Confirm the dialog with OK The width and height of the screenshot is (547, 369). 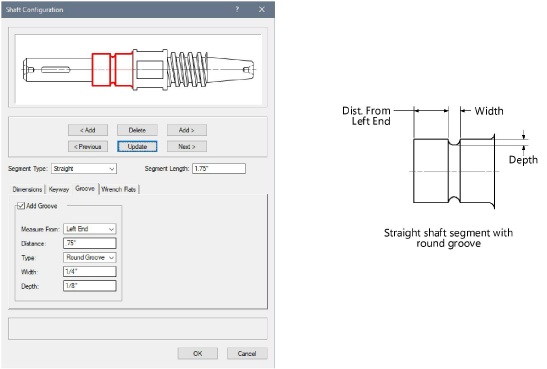pyautogui.click(x=197, y=353)
